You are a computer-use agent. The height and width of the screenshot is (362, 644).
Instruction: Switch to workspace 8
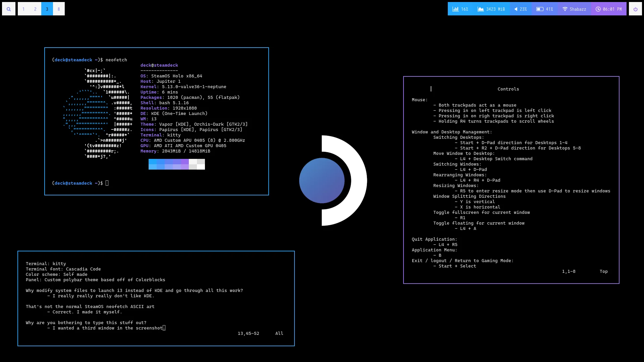(x=59, y=9)
